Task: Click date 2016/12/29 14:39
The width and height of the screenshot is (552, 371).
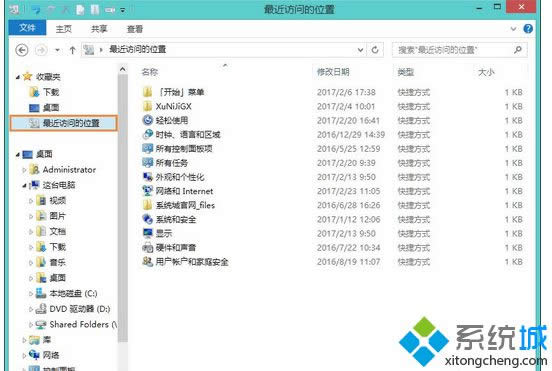Action: tap(351, 134)
